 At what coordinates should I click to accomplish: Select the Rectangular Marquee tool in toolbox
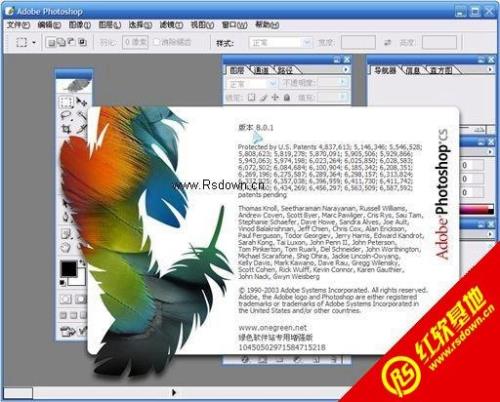[66, 102]
